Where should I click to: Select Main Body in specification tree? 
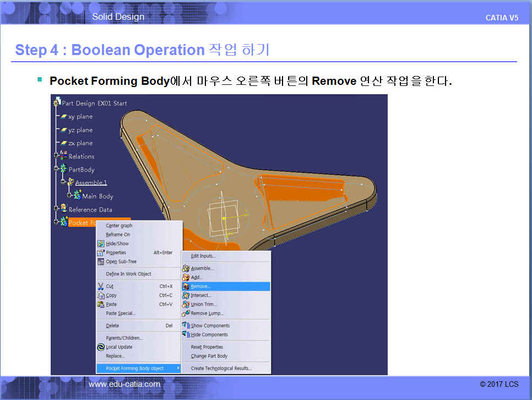[x=97, y=196]
